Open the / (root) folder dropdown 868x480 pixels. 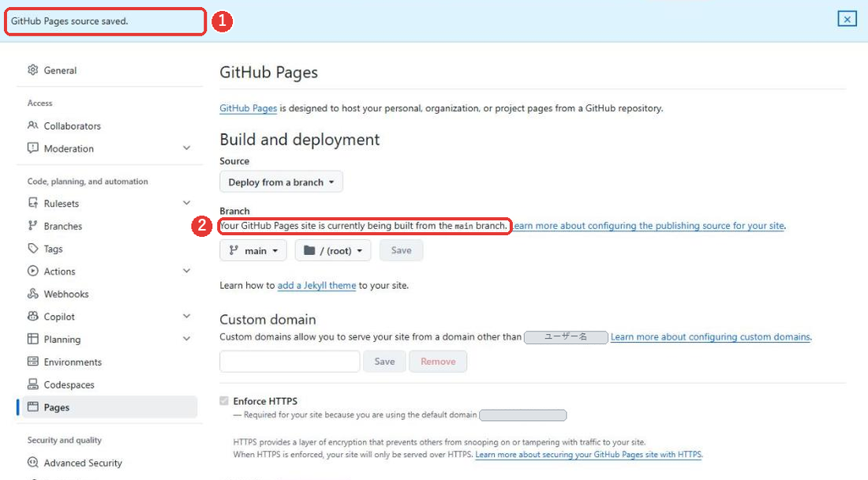click(x=333, y=250)
